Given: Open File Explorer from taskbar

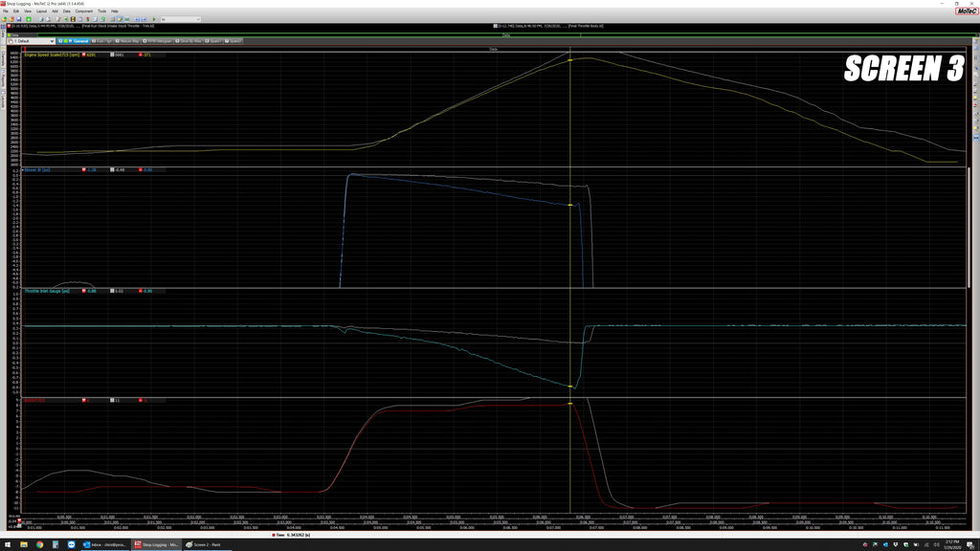Looking at the screenshot, I should tap(24, 544).
